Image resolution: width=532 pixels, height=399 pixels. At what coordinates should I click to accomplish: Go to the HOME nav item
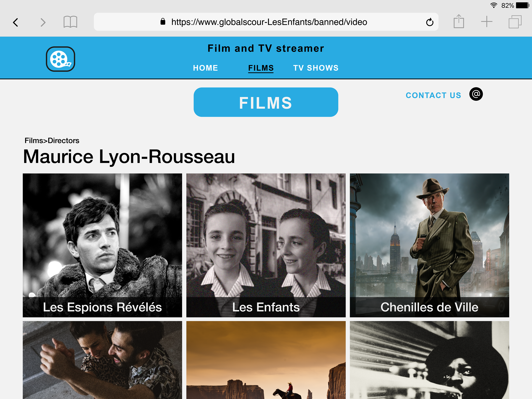(205, 68)
